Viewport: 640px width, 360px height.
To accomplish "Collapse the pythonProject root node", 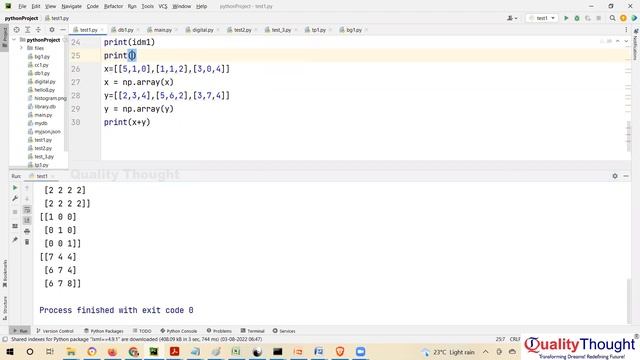I will click(14, 40).
